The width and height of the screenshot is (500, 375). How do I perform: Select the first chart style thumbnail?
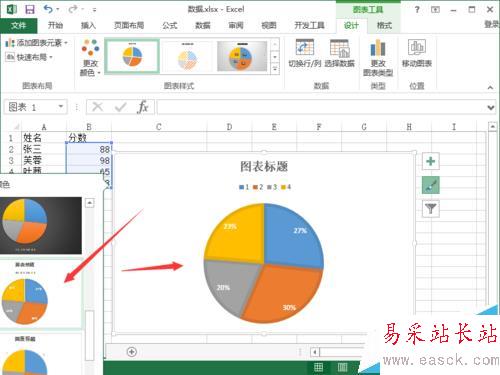click(x=132, y=56)
